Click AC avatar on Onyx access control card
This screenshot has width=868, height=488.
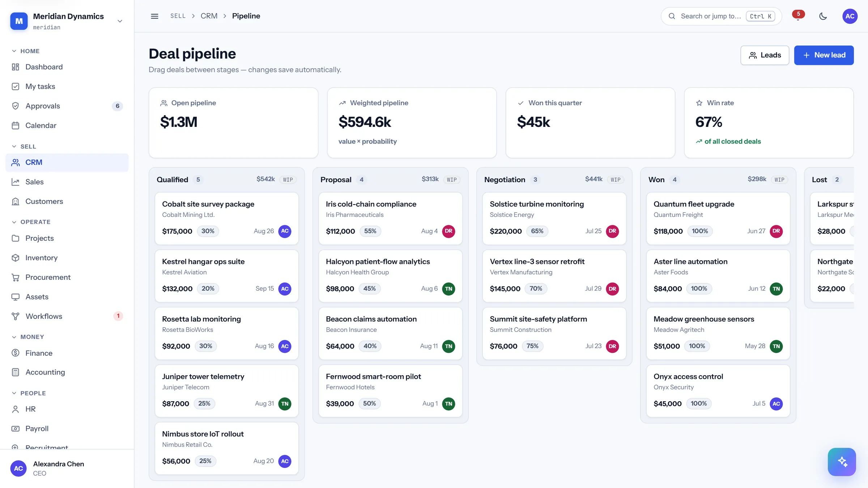click(x=776, y=404)
